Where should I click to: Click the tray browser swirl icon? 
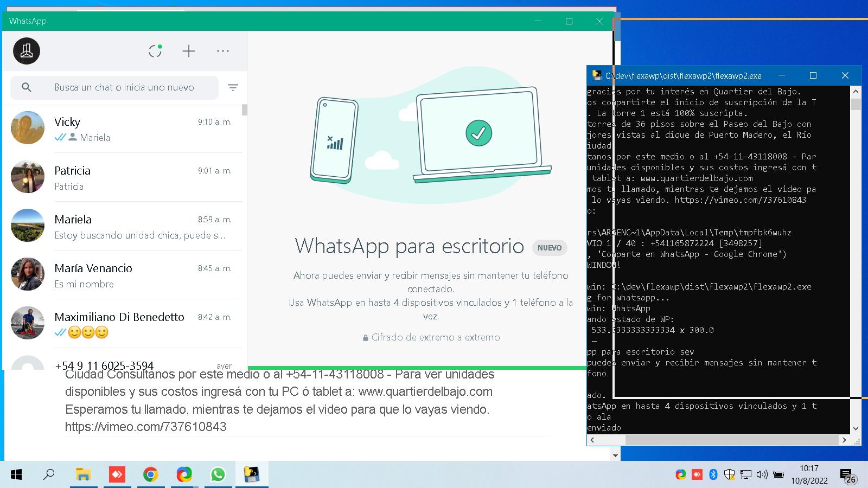click(x=680, y=475)
